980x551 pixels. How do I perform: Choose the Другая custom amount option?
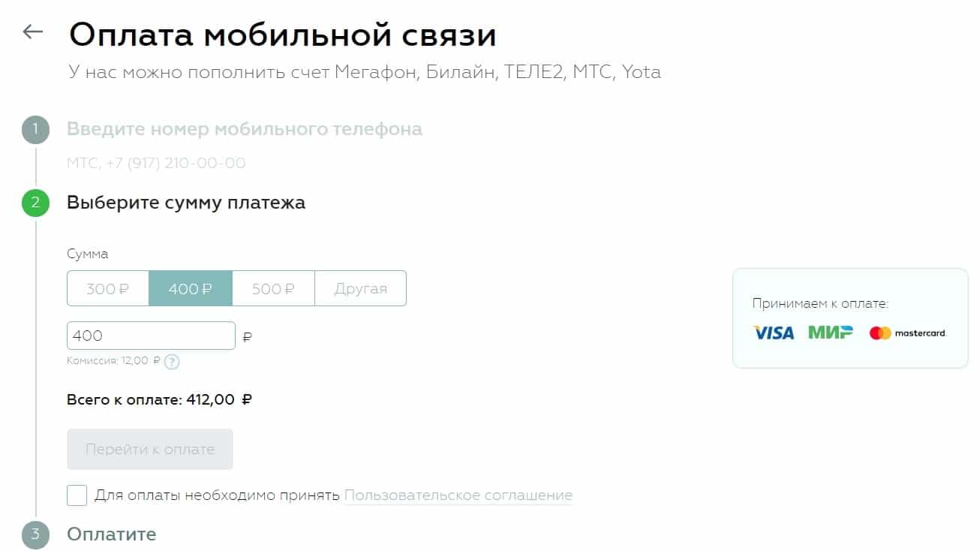360,288
